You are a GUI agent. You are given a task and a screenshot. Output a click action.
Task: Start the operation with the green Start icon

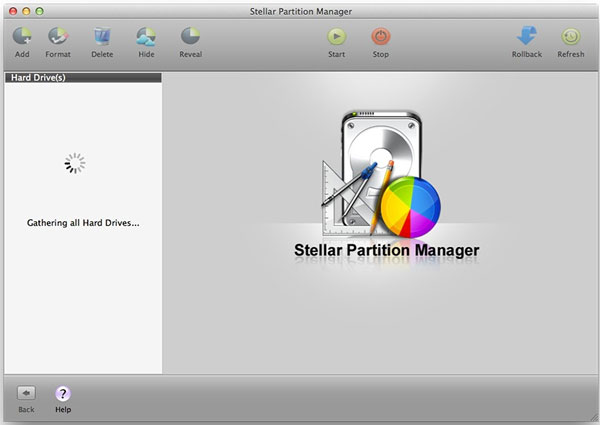click(x=337, y=37)
